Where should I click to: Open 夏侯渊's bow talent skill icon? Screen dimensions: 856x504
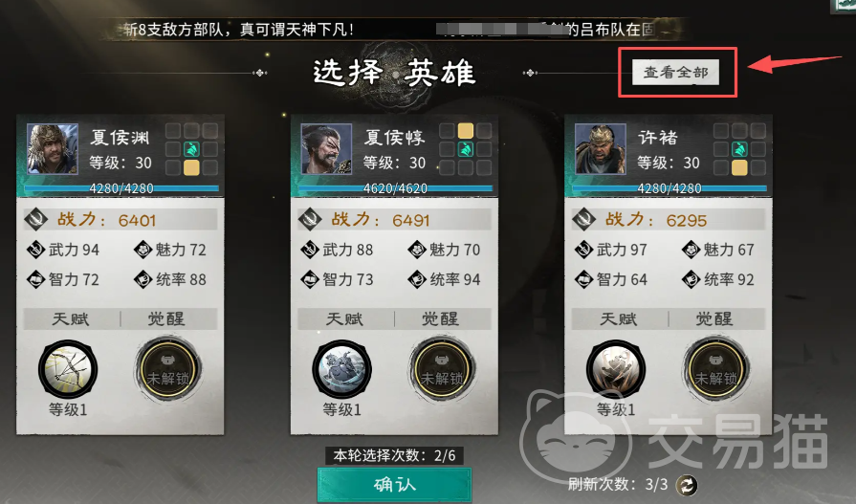coord(68,369)
